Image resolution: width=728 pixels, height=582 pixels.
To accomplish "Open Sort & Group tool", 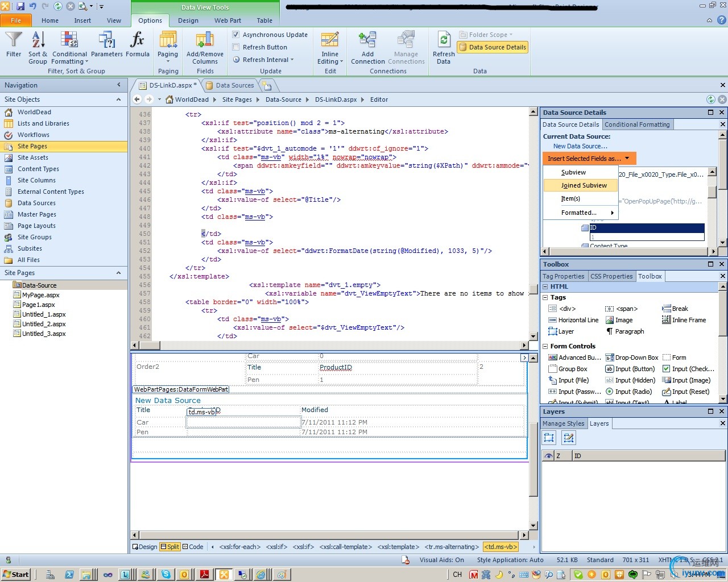I will point(38,47).
